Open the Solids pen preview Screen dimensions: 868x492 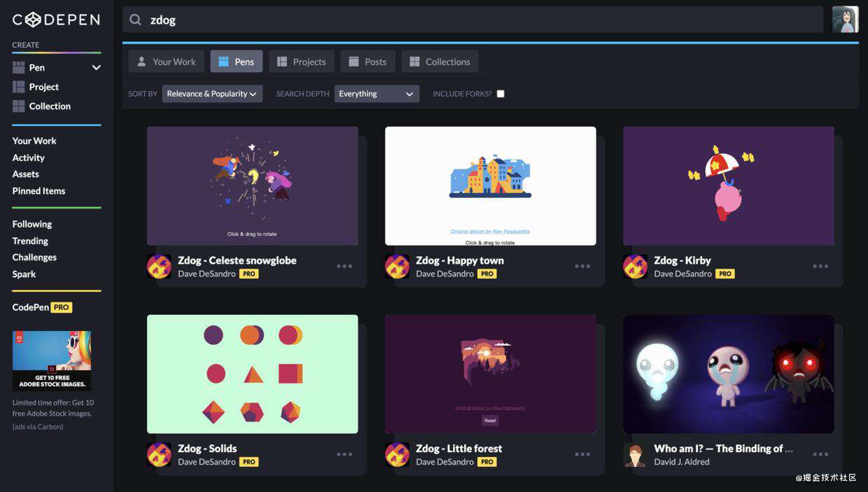(252, 374)
